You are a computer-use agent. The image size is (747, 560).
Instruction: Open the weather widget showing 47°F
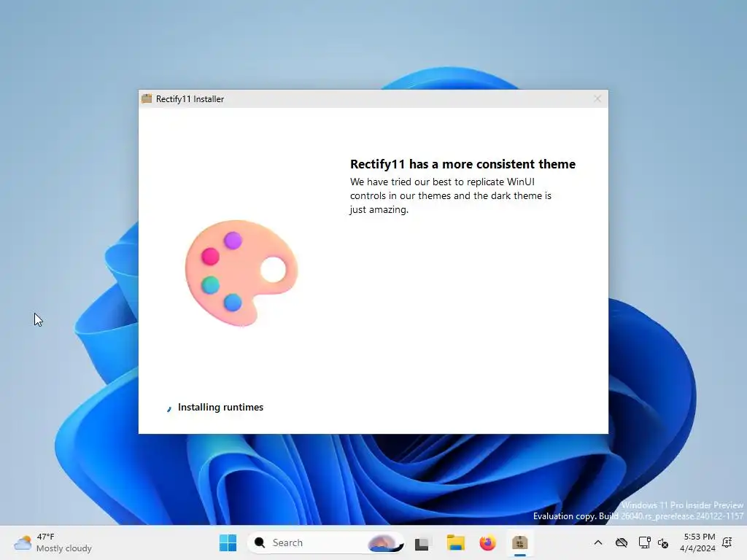[x=53, y=542]
